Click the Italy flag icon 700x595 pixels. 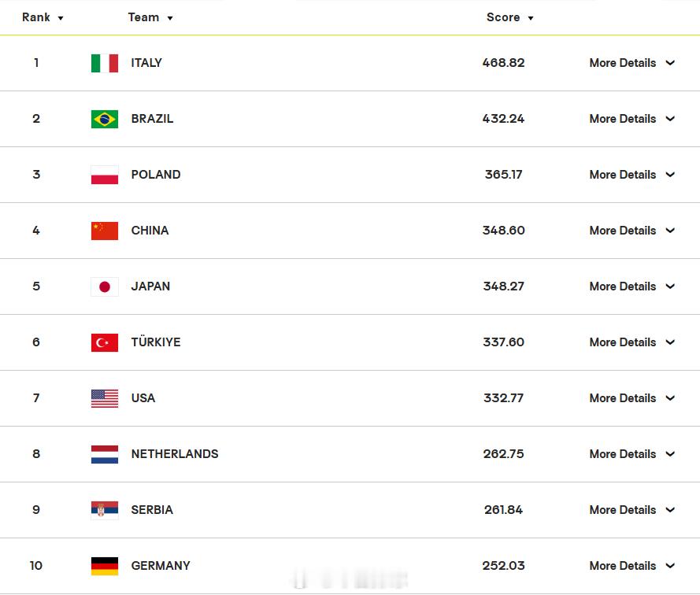105,63
